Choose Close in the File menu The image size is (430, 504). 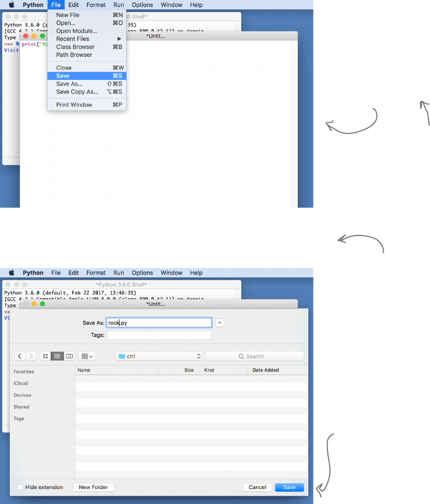pos(87,68)
